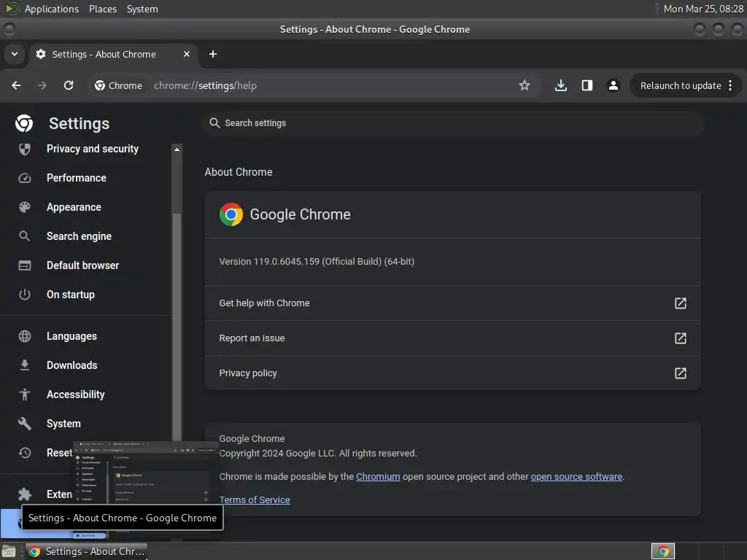Click the Extensions puzzle piece icon

25,494
